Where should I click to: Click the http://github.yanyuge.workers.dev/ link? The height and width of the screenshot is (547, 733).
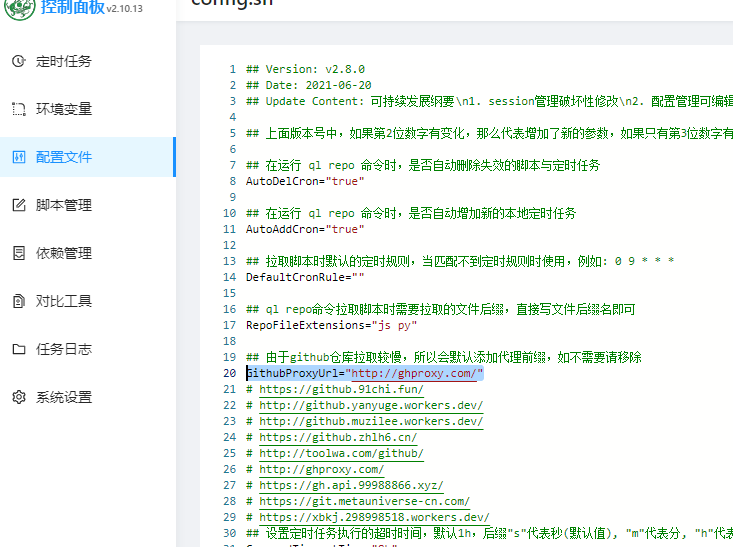point(371,405)
